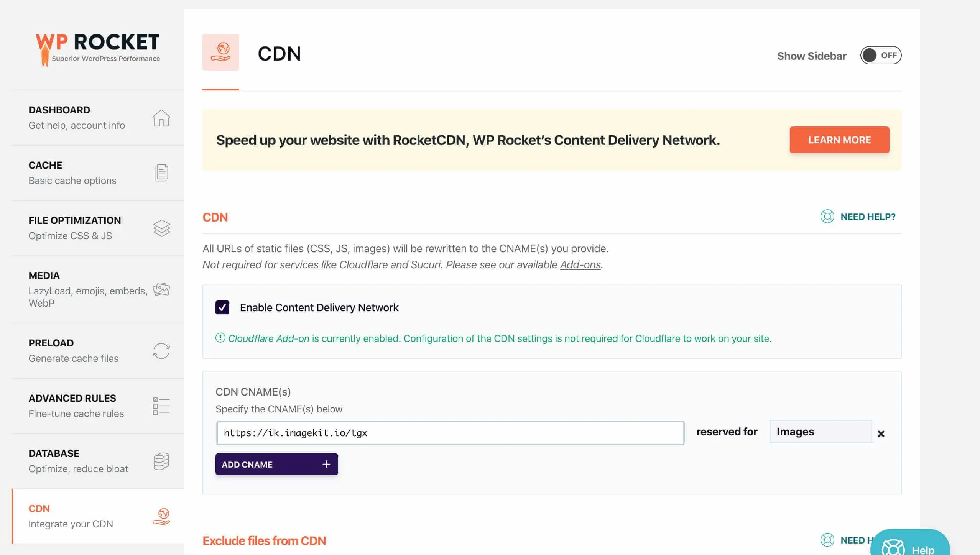Click inside the imagekit CNAME input field
Screen dimensions: 980x555
pos(450,433)
